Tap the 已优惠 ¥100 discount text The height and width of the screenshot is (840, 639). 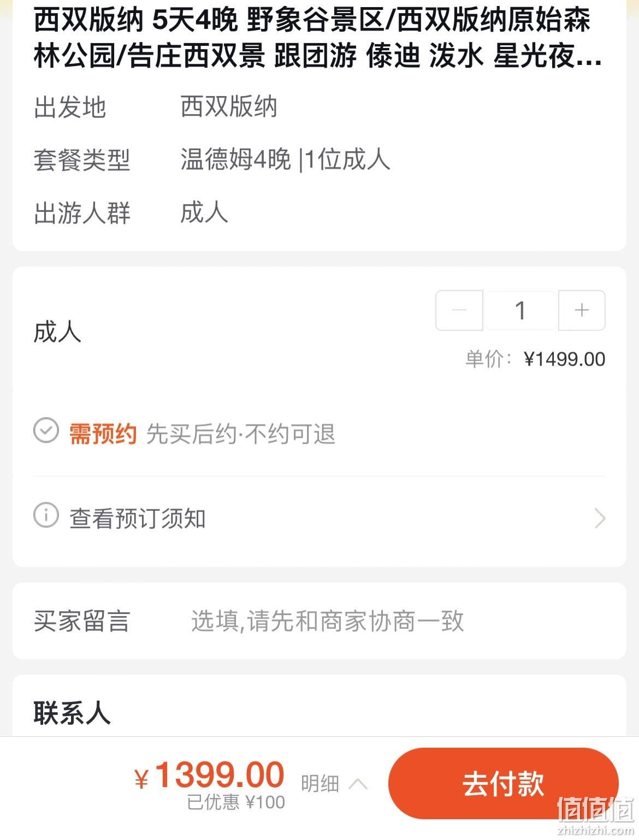click(236, 802)
